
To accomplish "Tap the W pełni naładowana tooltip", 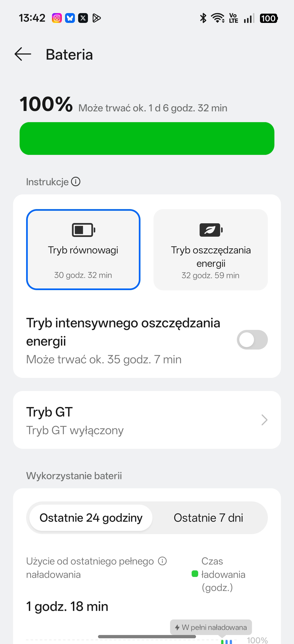I will point(211,627).
